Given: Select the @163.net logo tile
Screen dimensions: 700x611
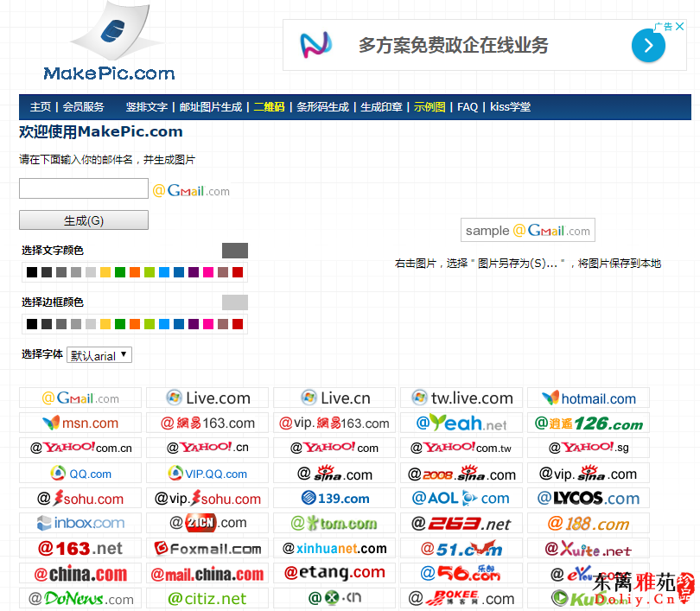Looking at the screenshot, I should pos(80,548).
